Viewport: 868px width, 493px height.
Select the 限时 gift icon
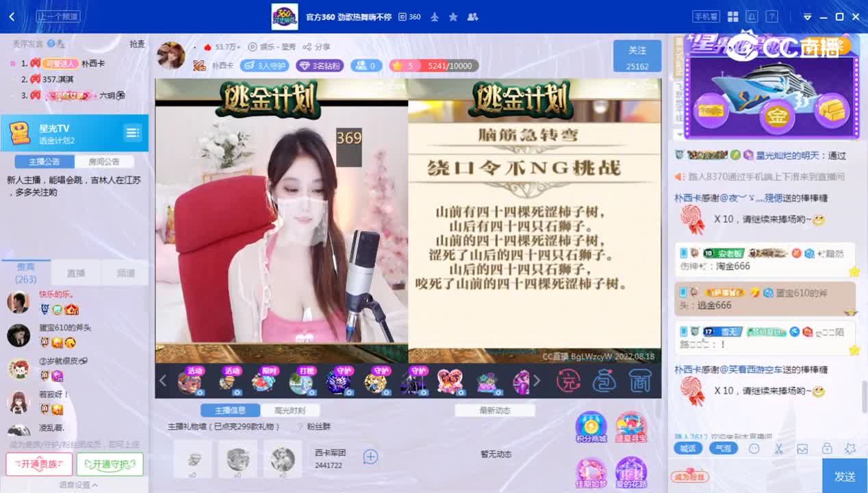tap(264, 381)
